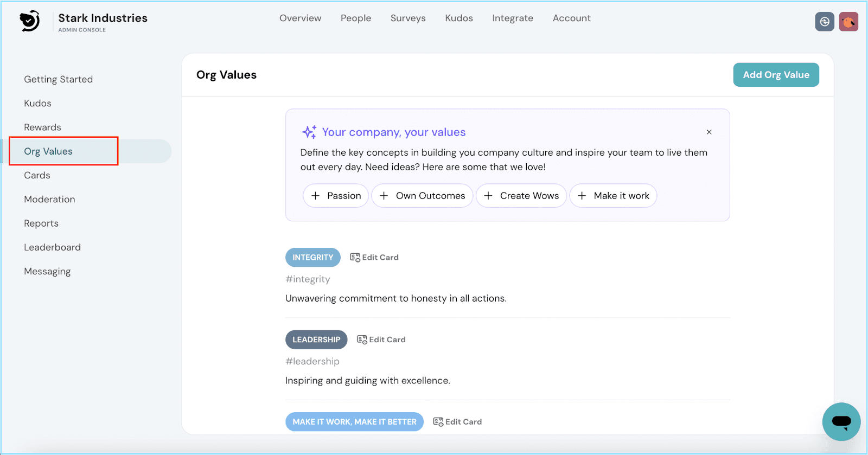Open Moderation from the sidebar
Image resolution: width=868 pixels, height=455 pixels.
(x=49, y=200)
